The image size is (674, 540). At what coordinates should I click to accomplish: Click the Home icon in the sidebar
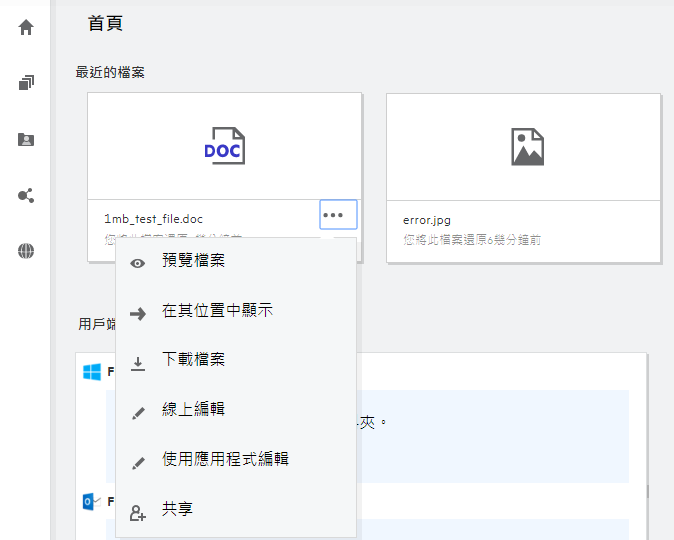[26, 27]
